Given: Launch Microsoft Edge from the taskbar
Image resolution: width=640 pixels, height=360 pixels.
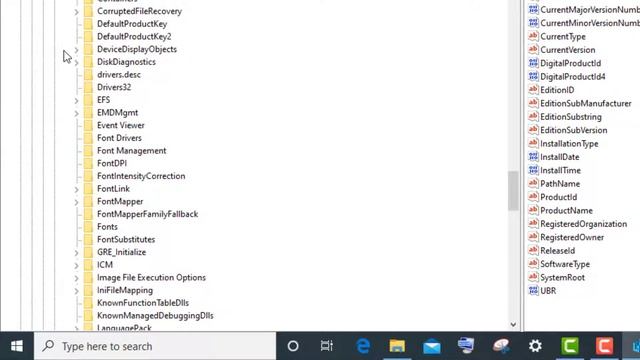Looking at the screenshot, I should [x=362, y=346].
